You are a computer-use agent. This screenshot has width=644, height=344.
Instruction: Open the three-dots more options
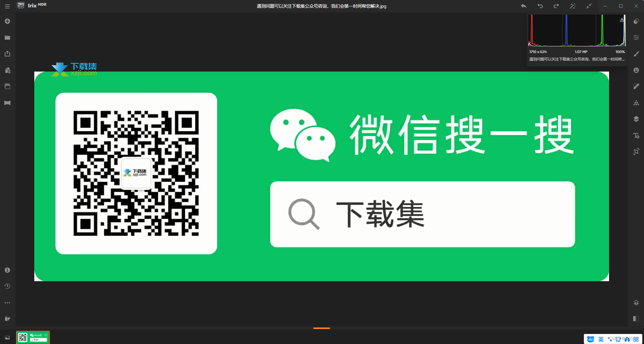tap(7, 303)
